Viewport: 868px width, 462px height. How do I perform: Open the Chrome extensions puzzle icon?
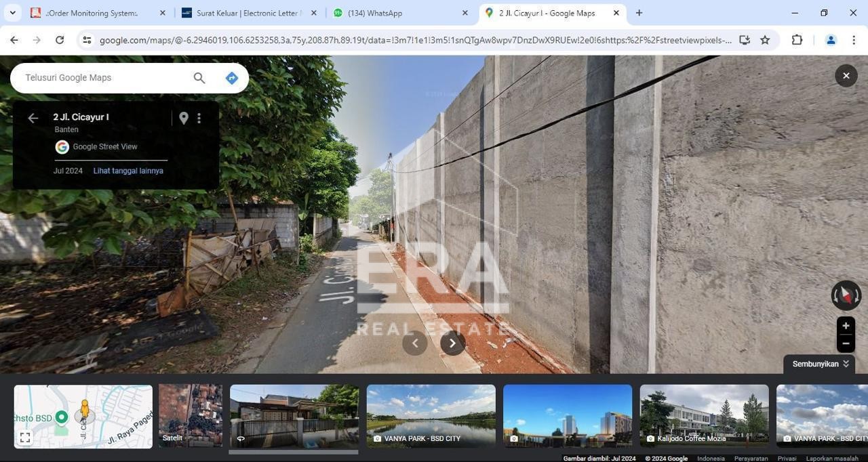pyautogui.click(x=797, y=40)
